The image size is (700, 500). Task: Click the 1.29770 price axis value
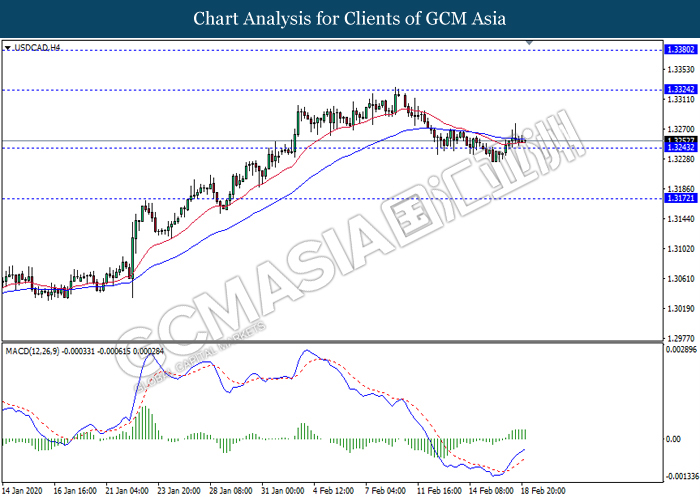point(680,337)
